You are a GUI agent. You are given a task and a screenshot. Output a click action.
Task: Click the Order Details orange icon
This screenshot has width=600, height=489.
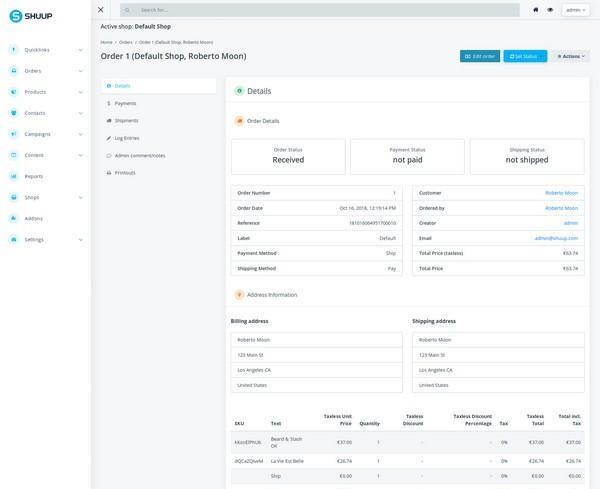(x=239, y=121)
